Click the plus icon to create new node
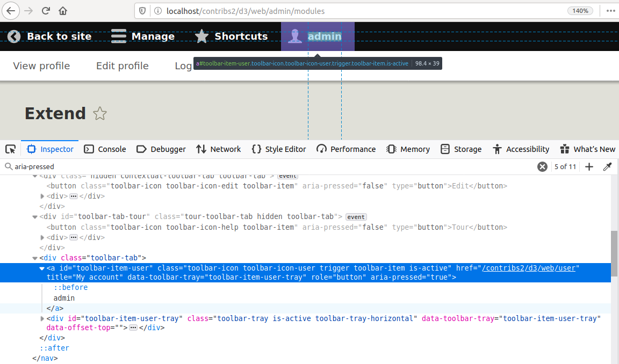The height and width of the screenshot is (364, 619). tap(589, 166)
